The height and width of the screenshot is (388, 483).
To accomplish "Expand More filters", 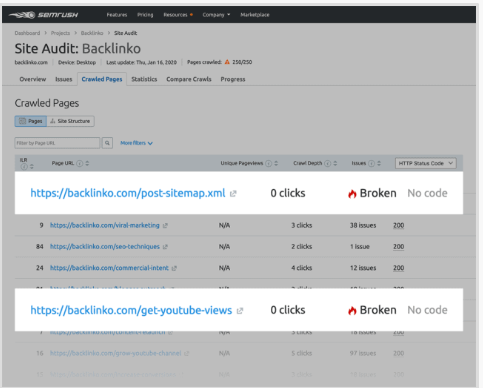I will click(136, 143).
